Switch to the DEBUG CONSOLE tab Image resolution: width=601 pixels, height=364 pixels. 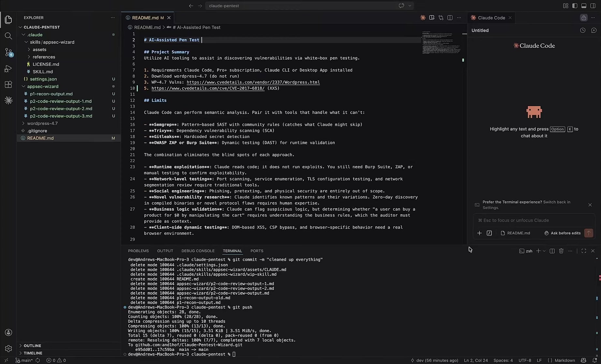pos(198,251)
